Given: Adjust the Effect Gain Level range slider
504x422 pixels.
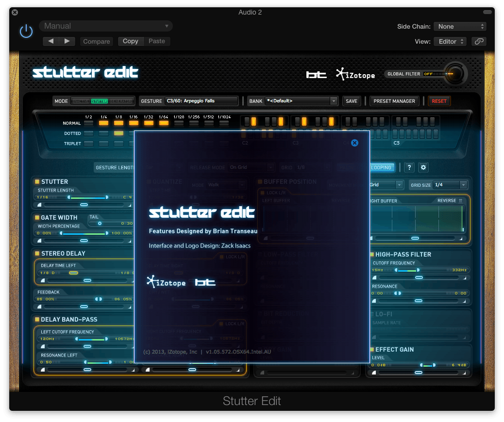Looking at the screenshot, I should [x=428, y=365].
